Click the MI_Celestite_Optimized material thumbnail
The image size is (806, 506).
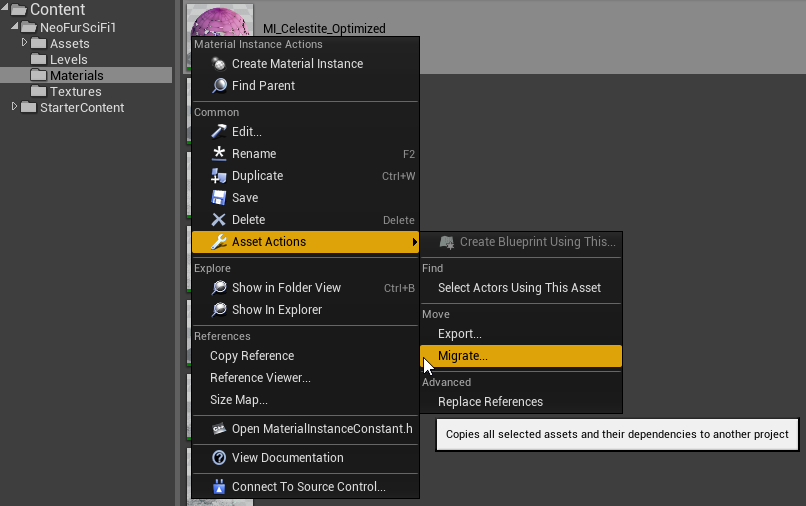tap(220, 20)
